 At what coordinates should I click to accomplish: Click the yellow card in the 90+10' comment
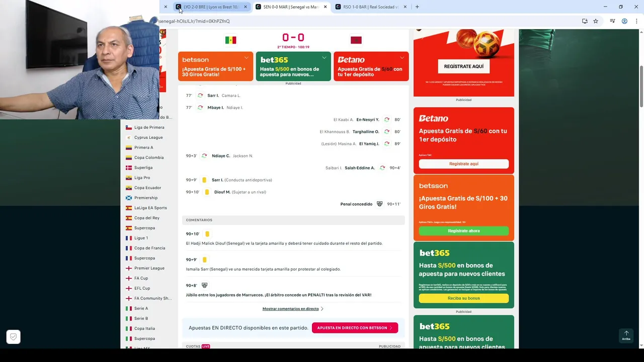(x=207, y=234)
